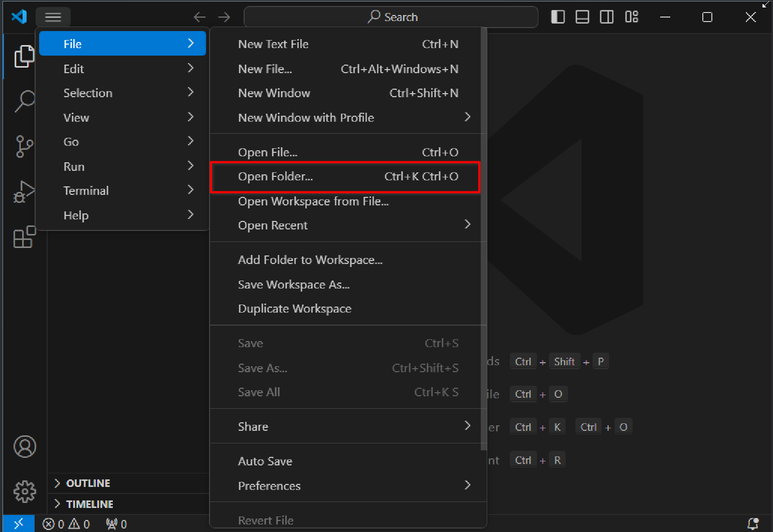Viewport: 773px width, 532px height.
Task: Open the Source Control view
Action: pos(24,146)
